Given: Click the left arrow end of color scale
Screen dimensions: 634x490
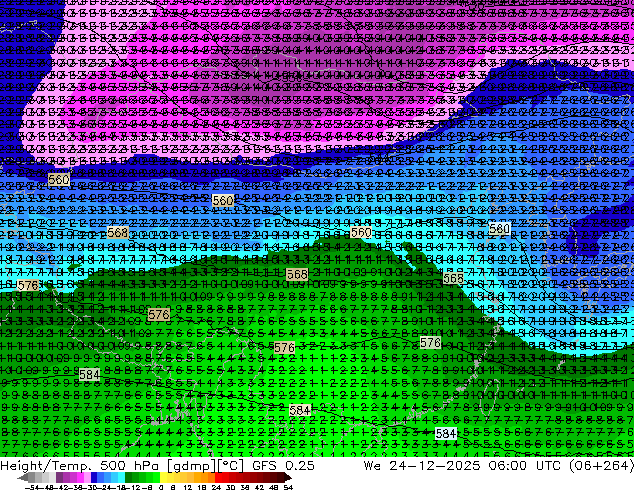Looking at the screenshot, I should [22, 477].
